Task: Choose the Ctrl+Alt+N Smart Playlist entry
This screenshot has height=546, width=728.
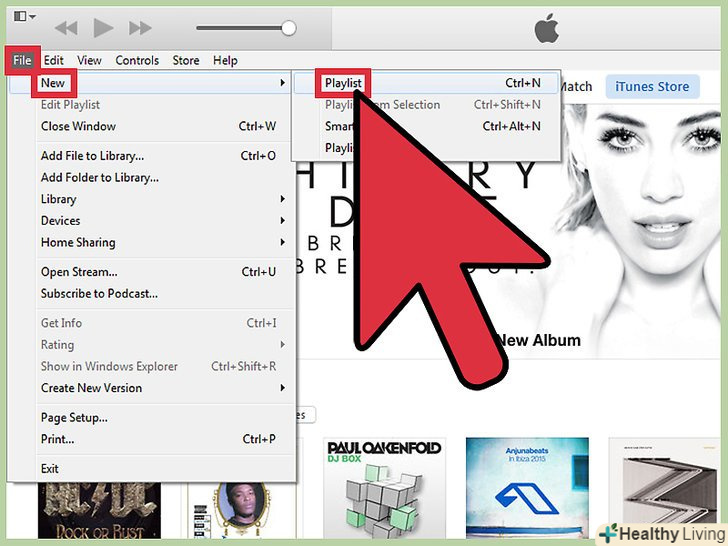Action: click(x=427, y=126)
